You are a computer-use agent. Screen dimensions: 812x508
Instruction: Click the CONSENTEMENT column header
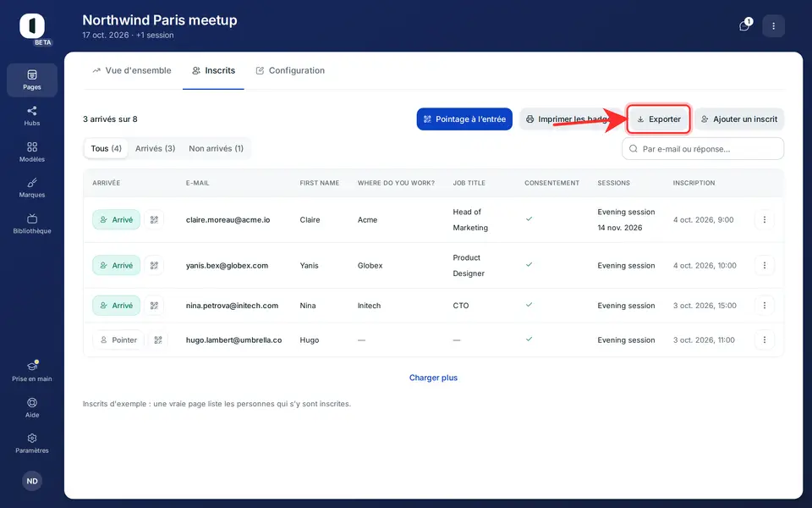[552, 183]
